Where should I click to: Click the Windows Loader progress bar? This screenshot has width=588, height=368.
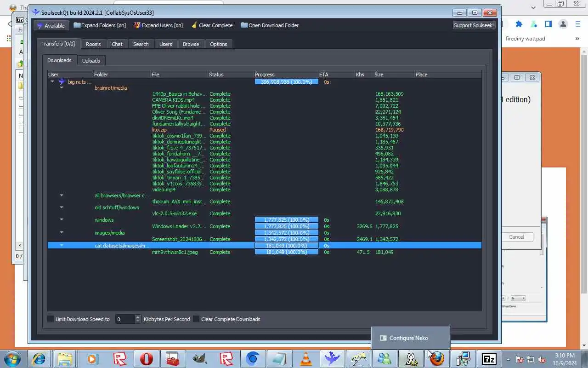coord(286,226)
